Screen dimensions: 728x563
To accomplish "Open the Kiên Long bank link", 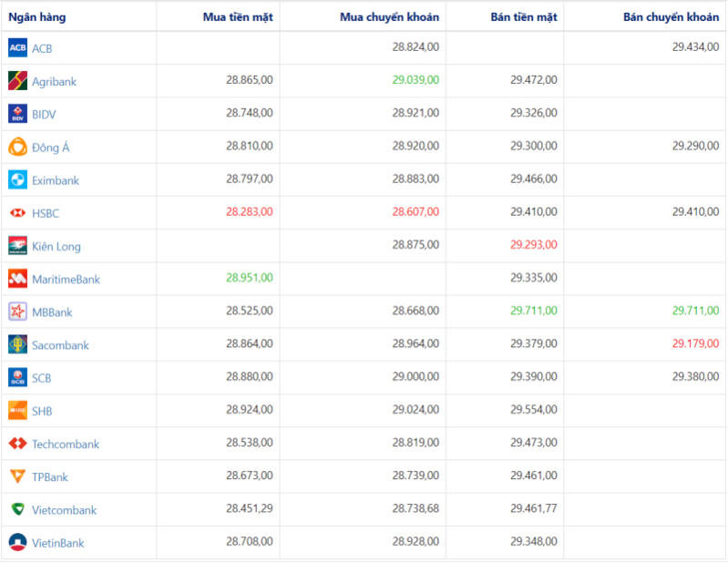I will [56, 246].
